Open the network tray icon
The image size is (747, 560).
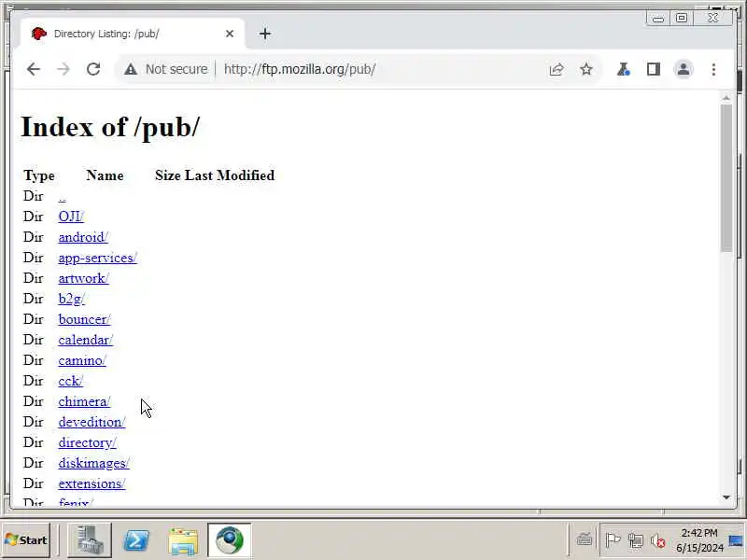[636, 540]
